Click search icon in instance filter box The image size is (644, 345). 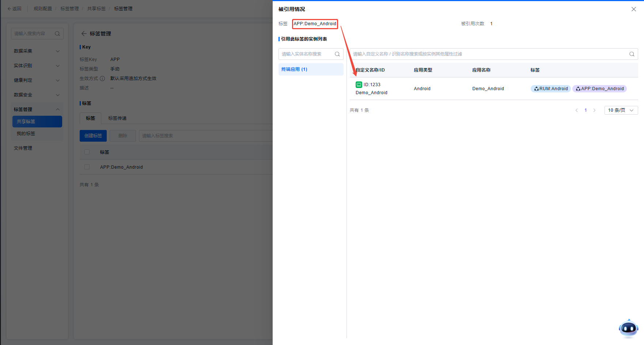tap(632, 54)
